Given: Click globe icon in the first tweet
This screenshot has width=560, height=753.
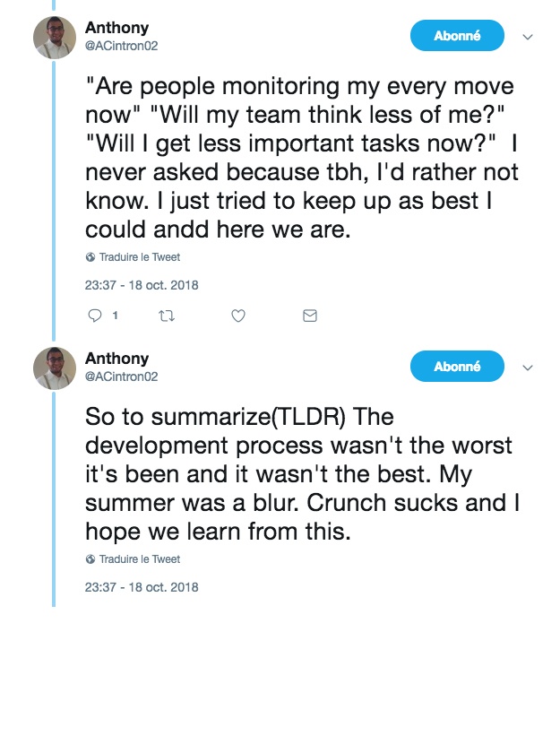Looking at the screenshot, I should point(90,257).
